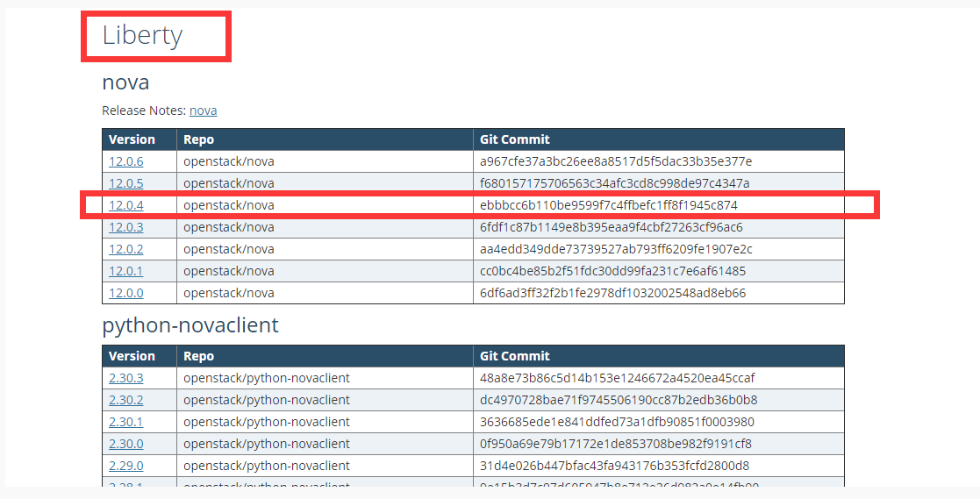This screenshot has height=499, width=980.
Task: Click openstack/python-novaclient repo in 2.30.0 row
Action: (x=267, y=444)
